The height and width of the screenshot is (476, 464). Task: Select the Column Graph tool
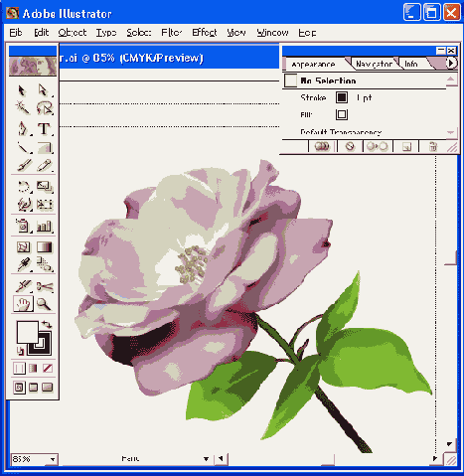[44, 226]
